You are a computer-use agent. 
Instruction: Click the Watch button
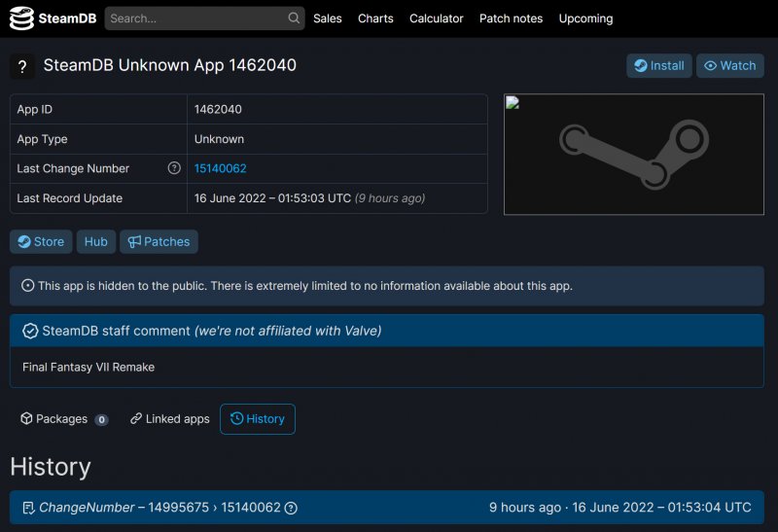pyautogui.click(x=730, y=65)
